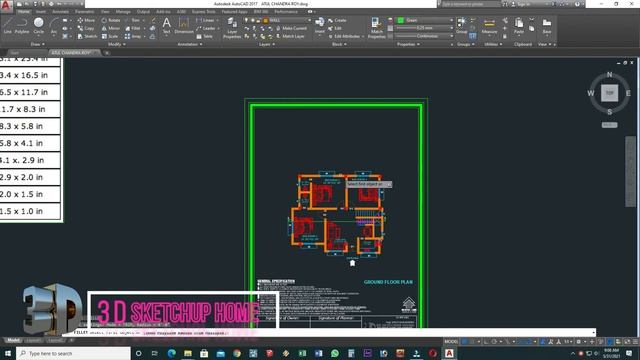
Task: Click the Windows Start button
Action: pyautogui.click(x=8, y=353)
